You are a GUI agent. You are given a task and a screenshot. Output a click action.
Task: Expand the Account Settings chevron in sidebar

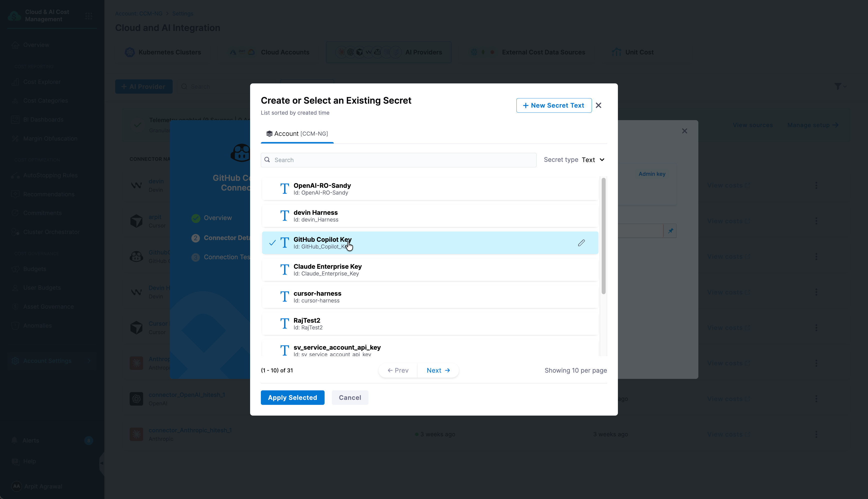(x=89, y=361)
